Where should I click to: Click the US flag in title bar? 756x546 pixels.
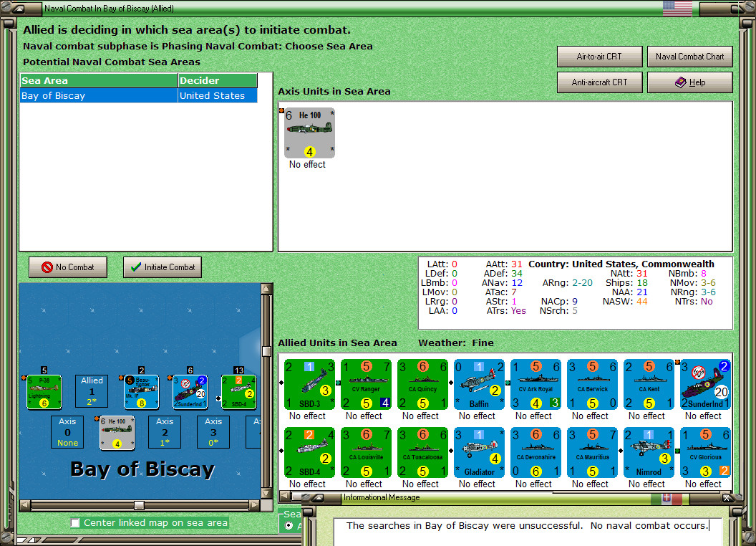(677, 8)
